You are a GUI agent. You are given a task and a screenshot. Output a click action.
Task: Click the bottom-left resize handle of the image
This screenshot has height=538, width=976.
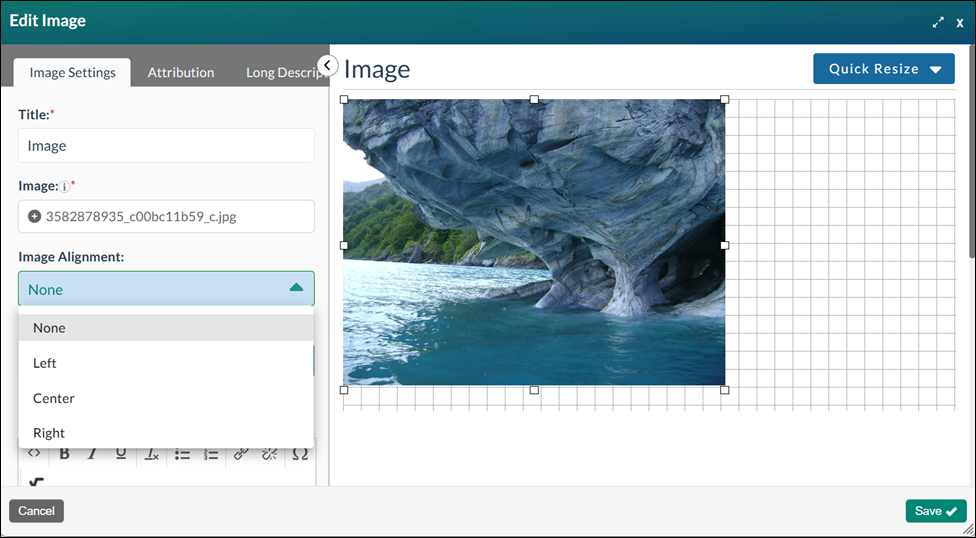coord(344,390)
